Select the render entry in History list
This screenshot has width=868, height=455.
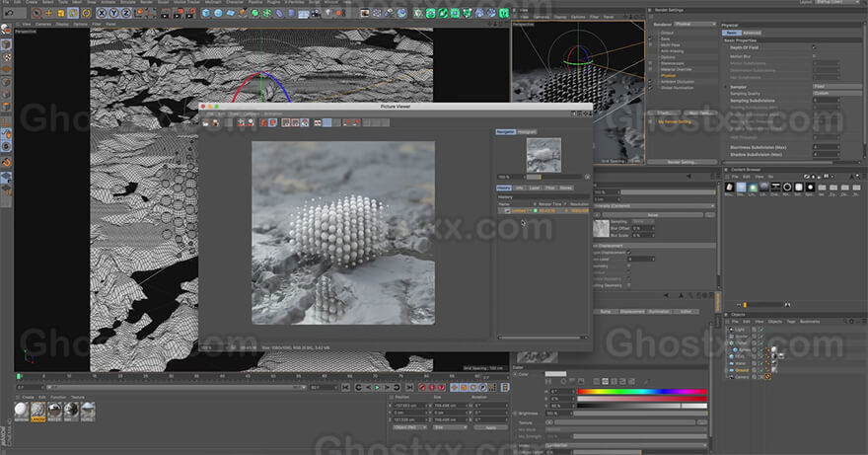pyautogui.click(x=543, y=210)
